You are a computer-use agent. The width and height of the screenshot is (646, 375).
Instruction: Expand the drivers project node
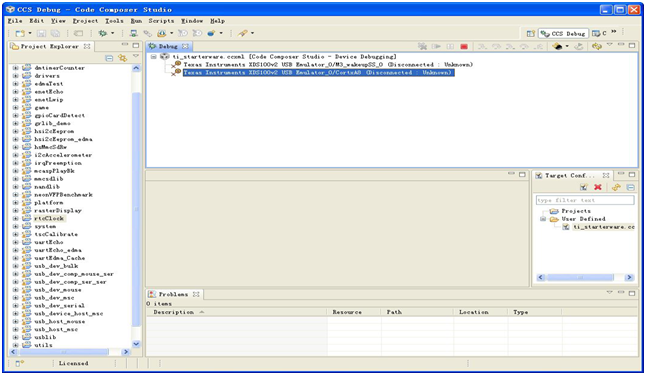point(16,76)
